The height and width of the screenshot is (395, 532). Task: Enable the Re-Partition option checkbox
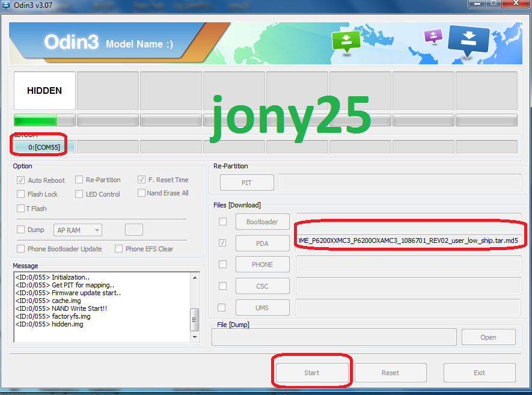click(79, 180)
